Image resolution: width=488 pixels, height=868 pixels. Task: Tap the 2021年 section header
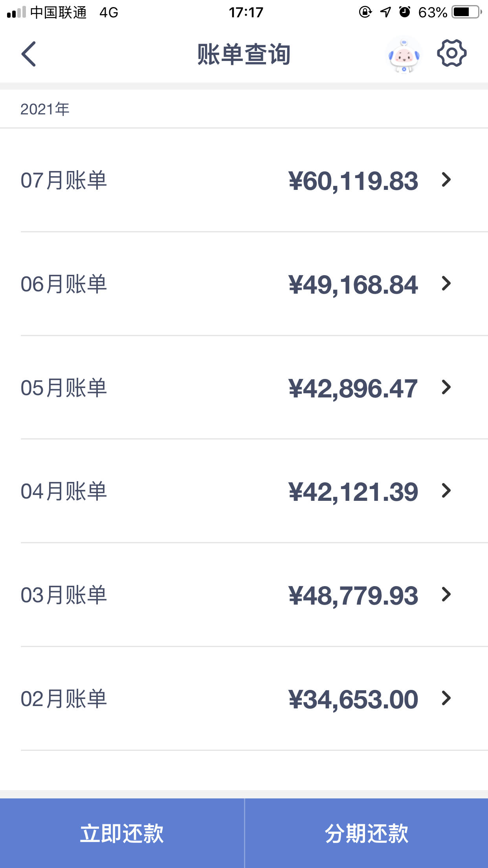pyautogui.click(x=45, y=109)
